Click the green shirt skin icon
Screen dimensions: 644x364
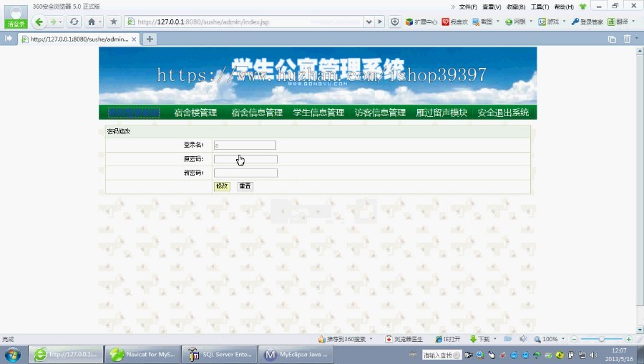click(582, 6)
